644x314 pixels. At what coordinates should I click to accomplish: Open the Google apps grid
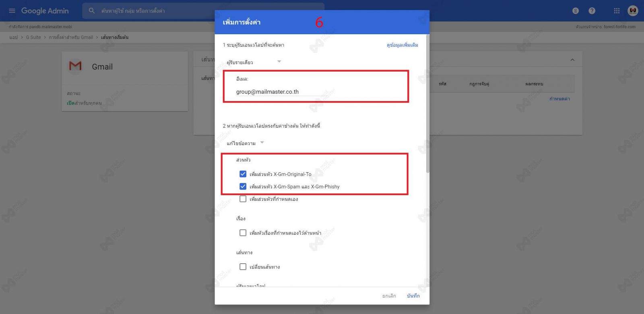pos(617,11)
